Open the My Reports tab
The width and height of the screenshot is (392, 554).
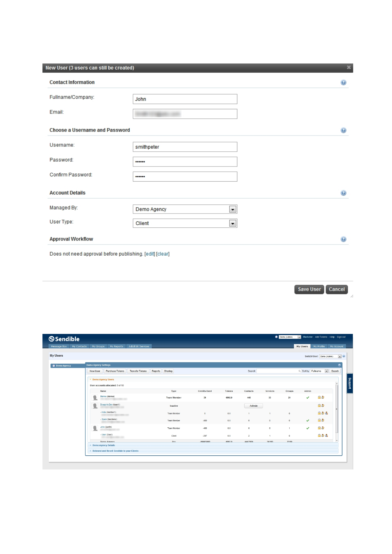point(117,346)
